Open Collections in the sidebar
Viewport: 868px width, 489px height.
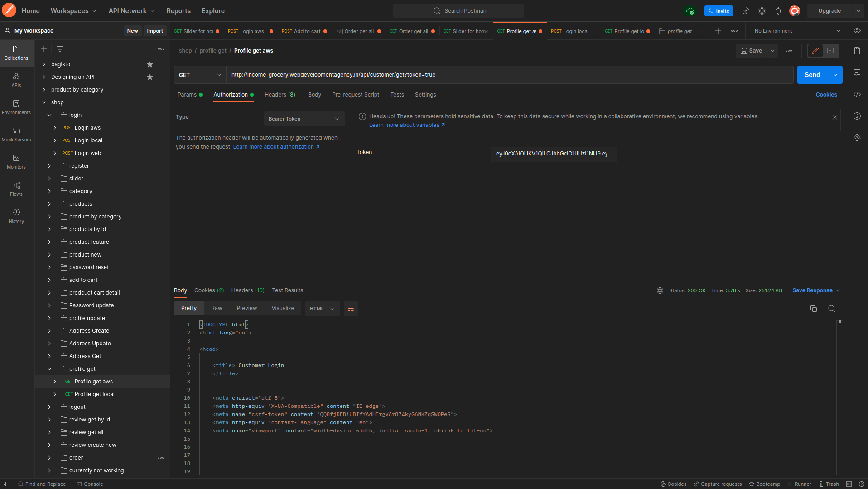pyautogui.click(x=16, y=53)
